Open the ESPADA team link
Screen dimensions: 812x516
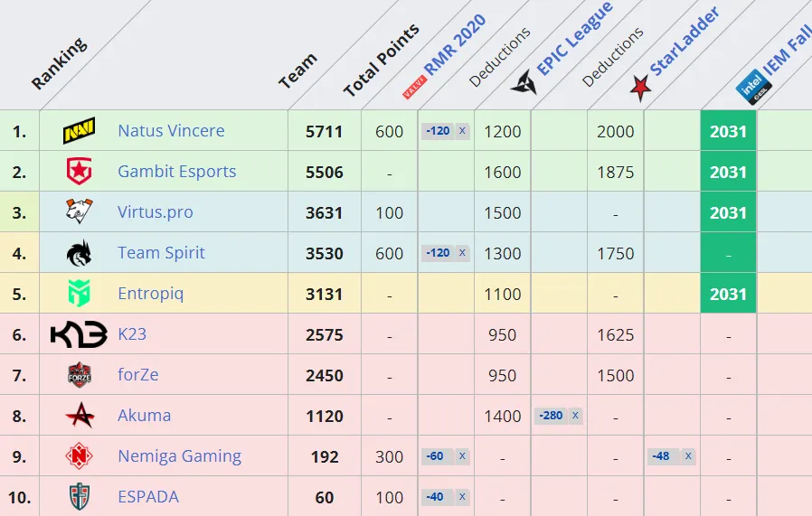(148, 496)
